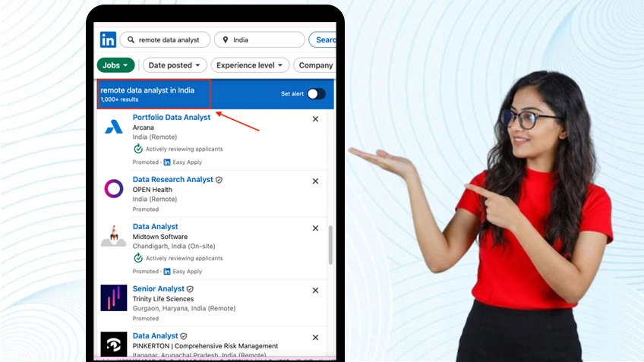Viewport: 644px width, 362px height.
Task: Toggle the Set alert switch
Action: click(x=316, y=94)
